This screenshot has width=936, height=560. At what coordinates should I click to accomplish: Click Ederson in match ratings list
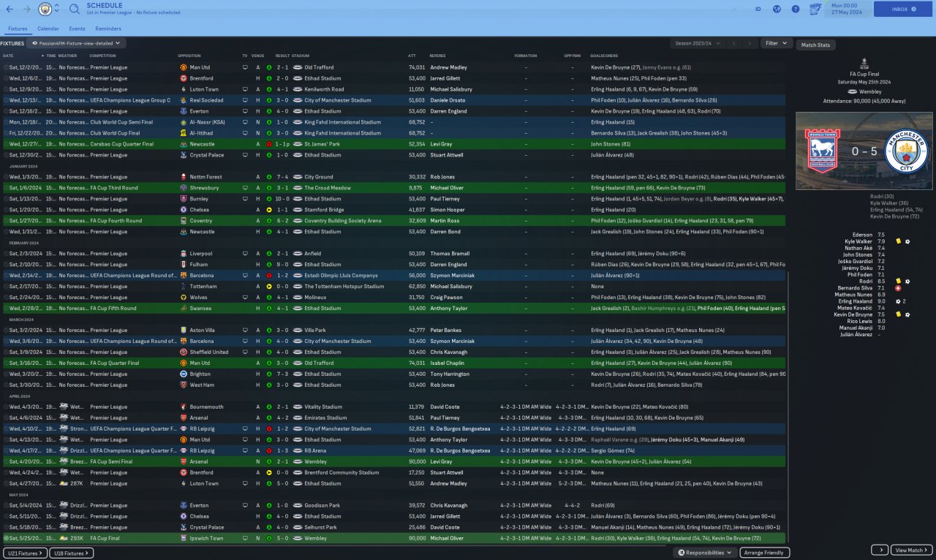862,235
